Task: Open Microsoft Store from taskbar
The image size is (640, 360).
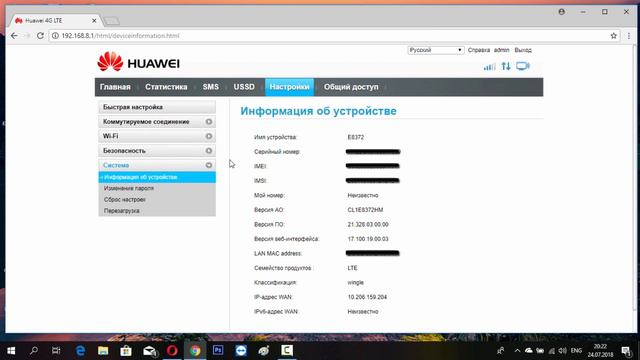Action: coord(126,351)
